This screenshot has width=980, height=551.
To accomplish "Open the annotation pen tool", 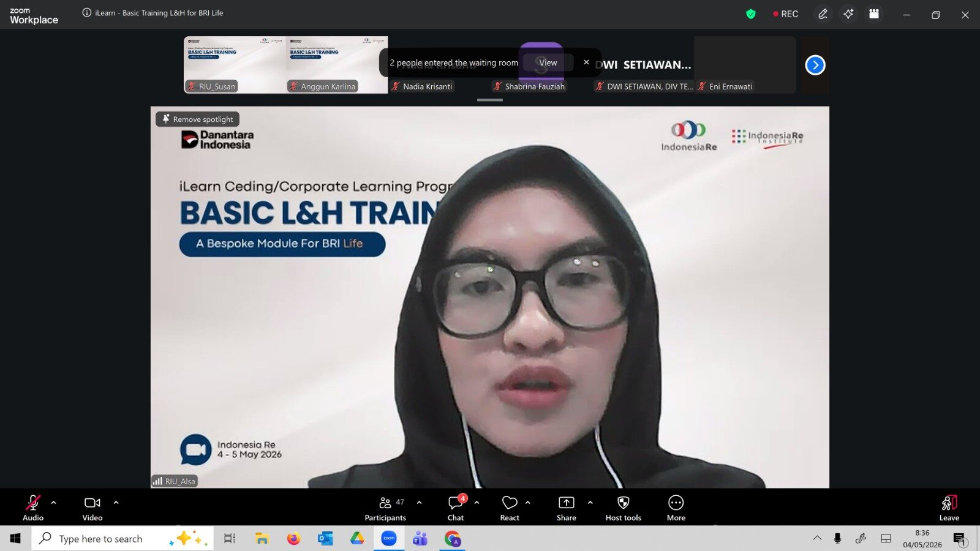I will (823, 14).
